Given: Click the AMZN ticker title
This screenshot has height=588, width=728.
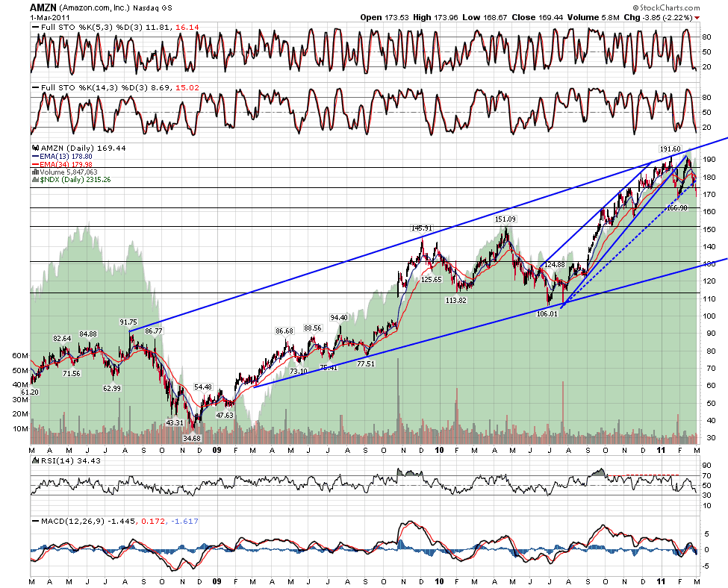Looking at the screenshot, I should pyautogui.click(x=43, y=7).
